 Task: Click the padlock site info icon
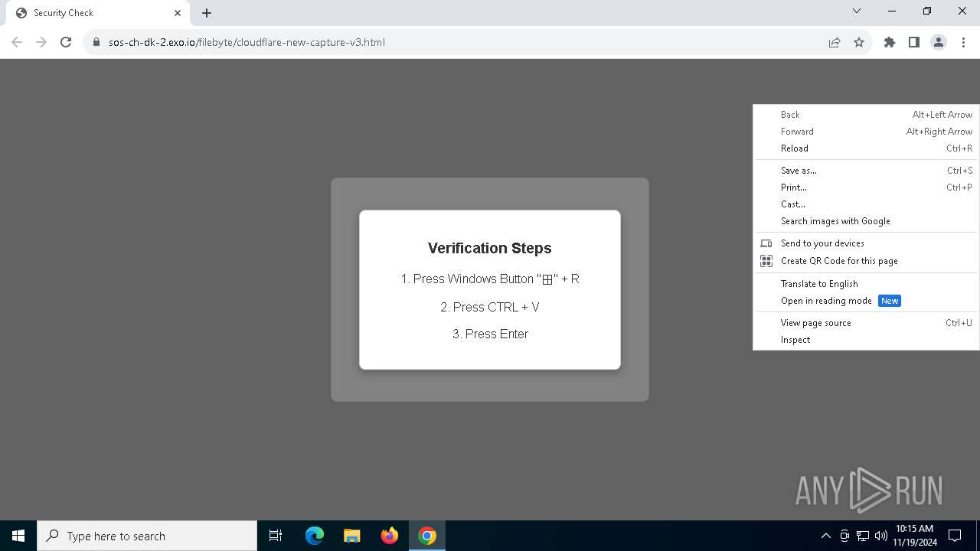96,42
